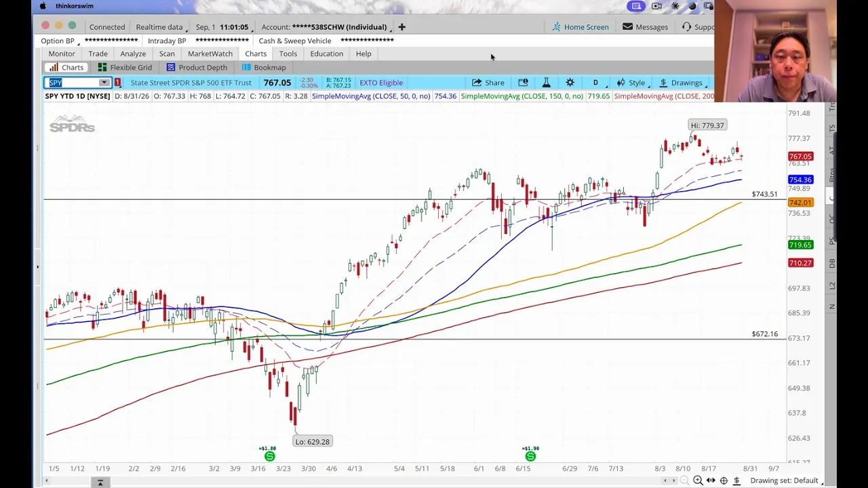Open the Help tab
Screen dimensions: 868x488
point(363,54)
